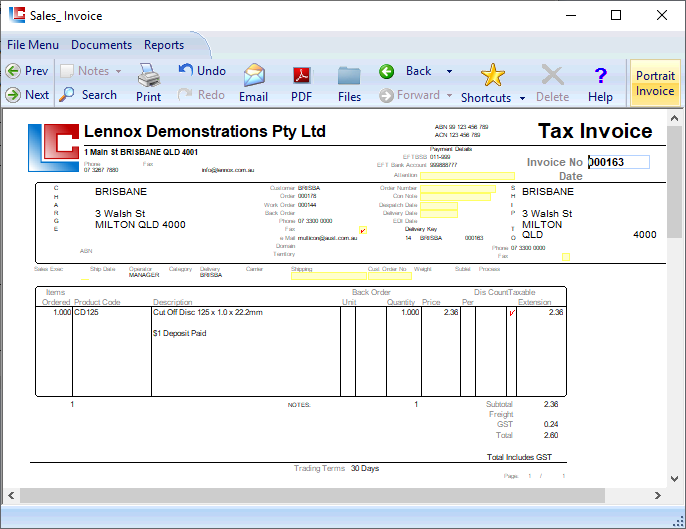Click the Undo arrow icon

186,70
